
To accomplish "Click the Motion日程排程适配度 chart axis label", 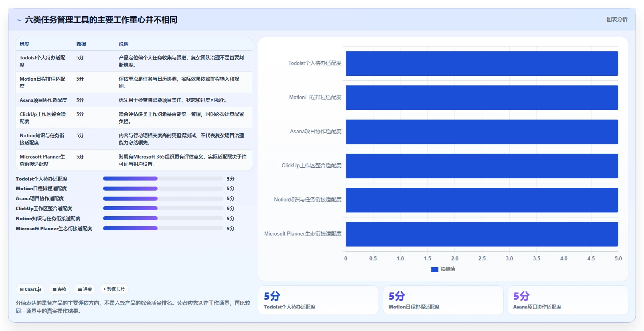I will pos(315,97).
